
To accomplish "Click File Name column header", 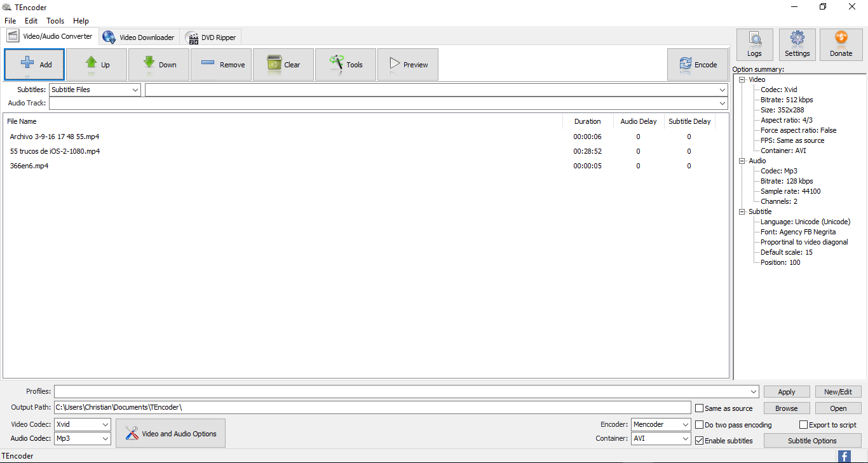I will pyautogui.click(x=283, y=121).
